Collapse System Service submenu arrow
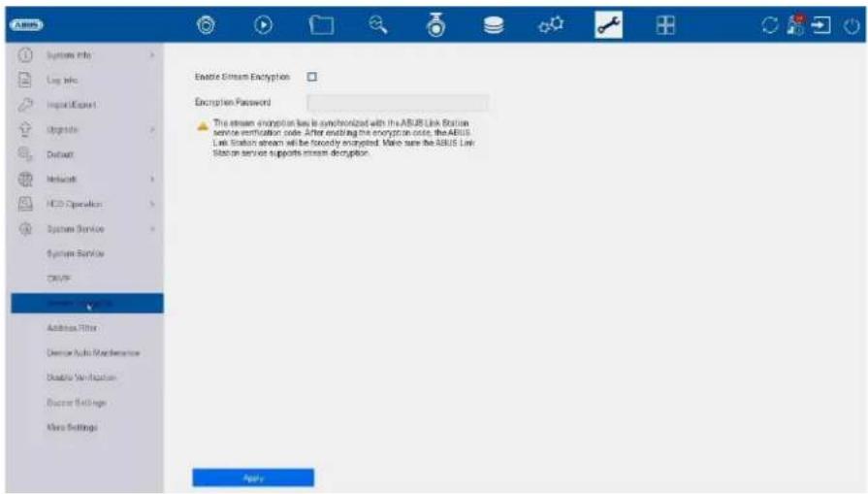Screen dimensions: 868x494 [152, 228]
